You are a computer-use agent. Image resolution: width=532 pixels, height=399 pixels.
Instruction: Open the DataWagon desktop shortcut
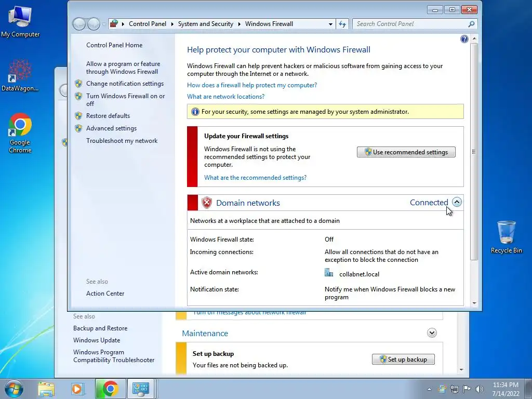(x=20, y=75)
